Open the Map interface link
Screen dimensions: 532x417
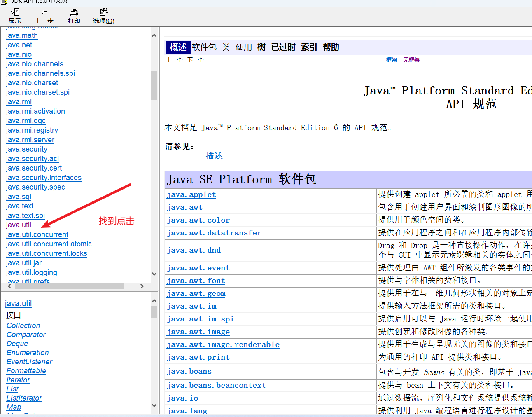[14, 407]
